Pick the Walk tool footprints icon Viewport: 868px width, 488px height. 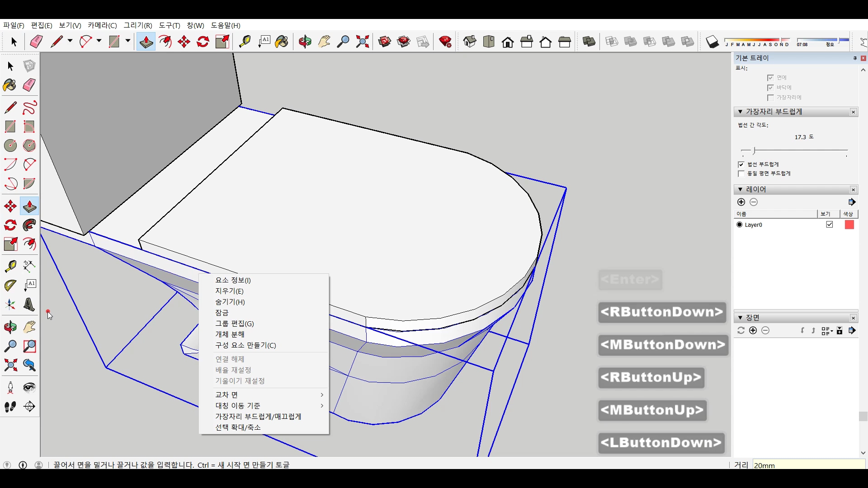(10, 407)
